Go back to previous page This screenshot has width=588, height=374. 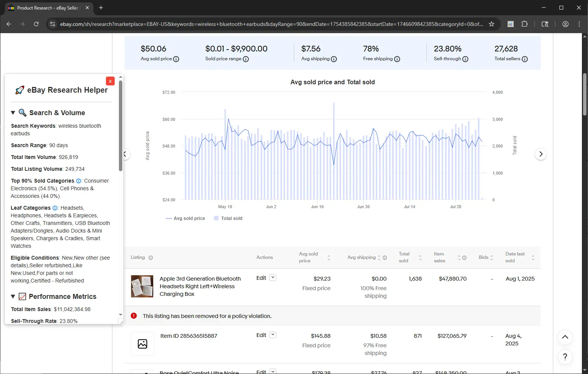tap(9, 24)
